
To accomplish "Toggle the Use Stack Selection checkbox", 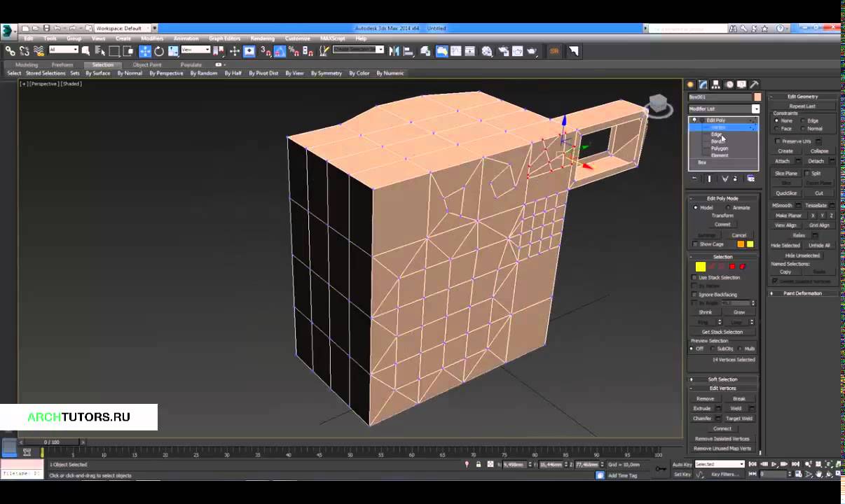I will click(x=694, y=278).
